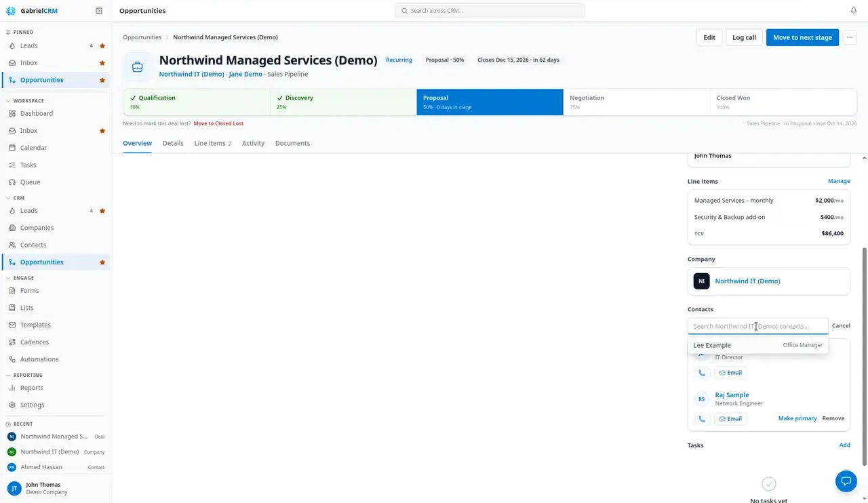Screen dimensions: 868x503
Task: Toggle star on CRM Opportunities item
Action: tap(102, 262)
